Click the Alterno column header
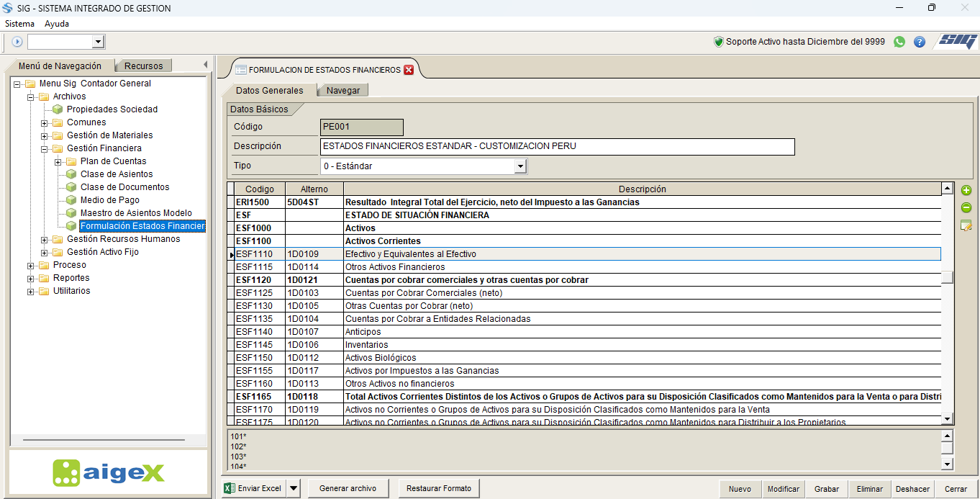 (x=314, y=189)
